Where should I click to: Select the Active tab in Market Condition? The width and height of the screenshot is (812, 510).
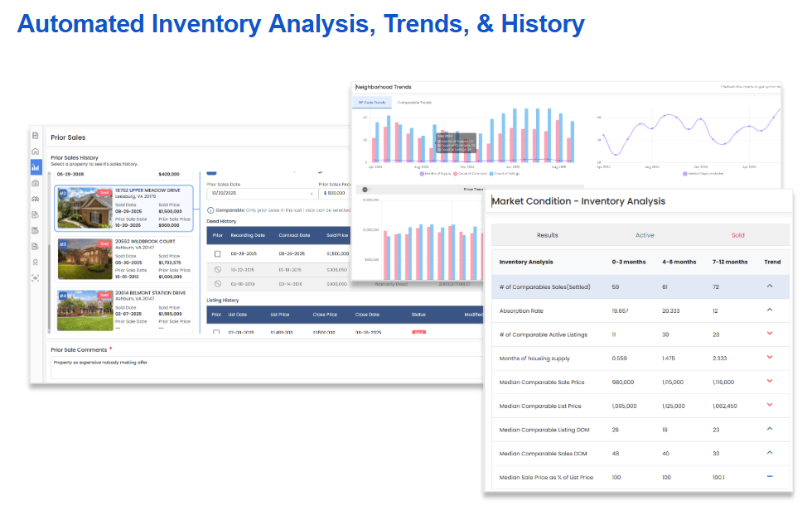(x=644, y=235)
